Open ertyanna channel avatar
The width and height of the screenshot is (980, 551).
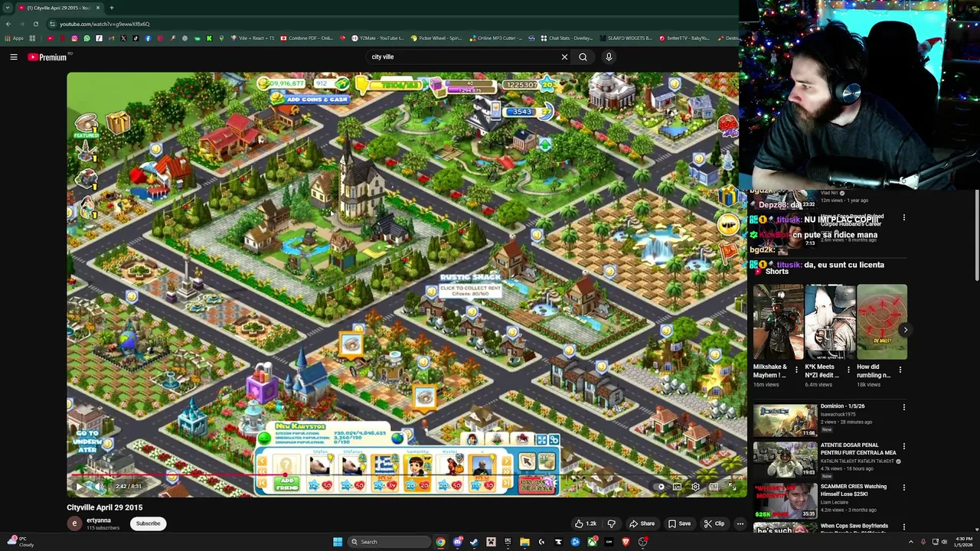click(74, 523)
